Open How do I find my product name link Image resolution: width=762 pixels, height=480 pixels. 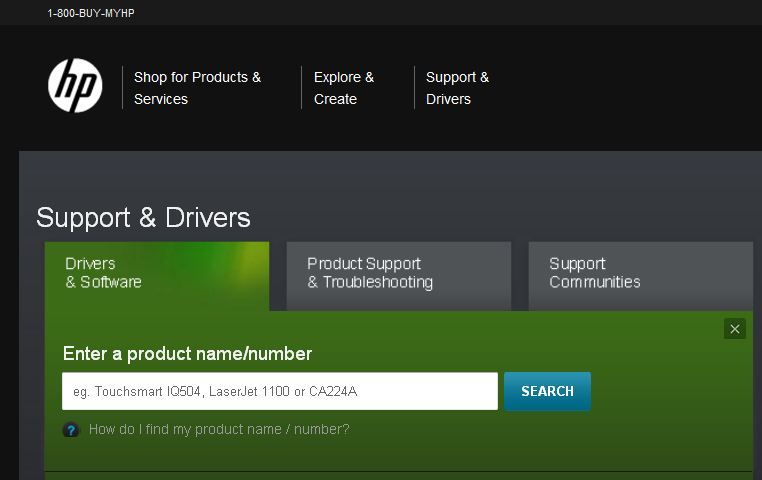click(x=219, y=429)
